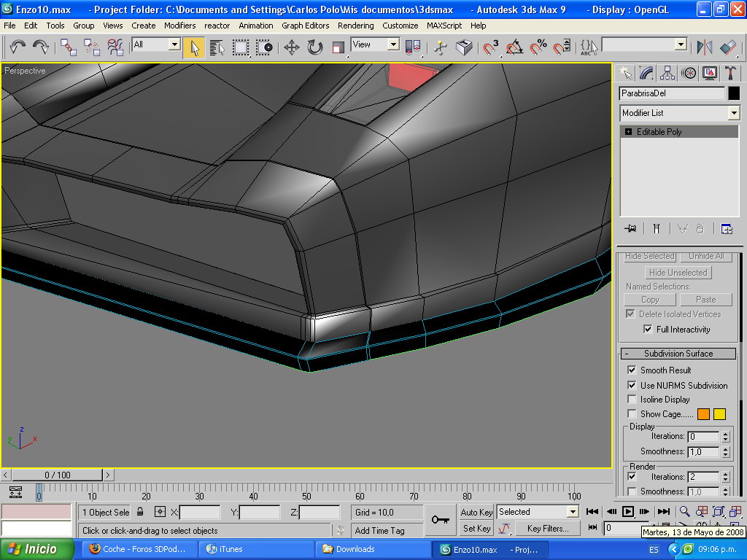Activate the Select and Rotate tool

pyautogui.click(x=314, y=48)
